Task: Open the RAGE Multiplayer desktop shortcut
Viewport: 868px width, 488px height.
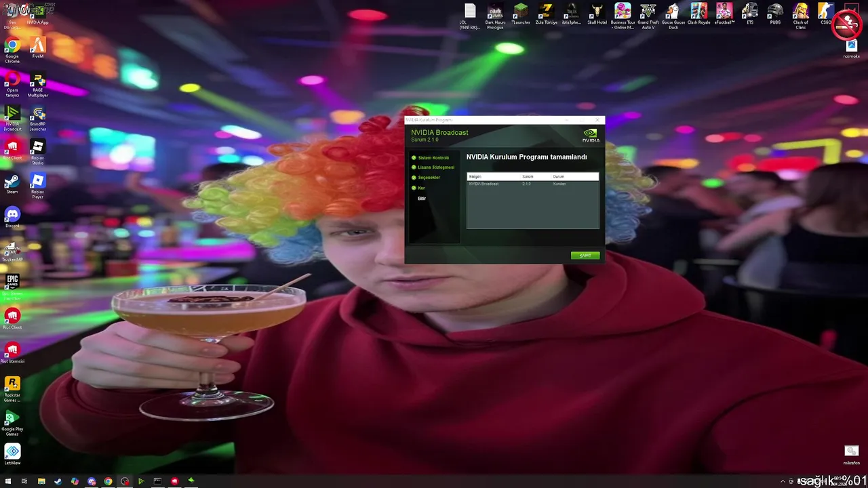Action: [38, 84]
